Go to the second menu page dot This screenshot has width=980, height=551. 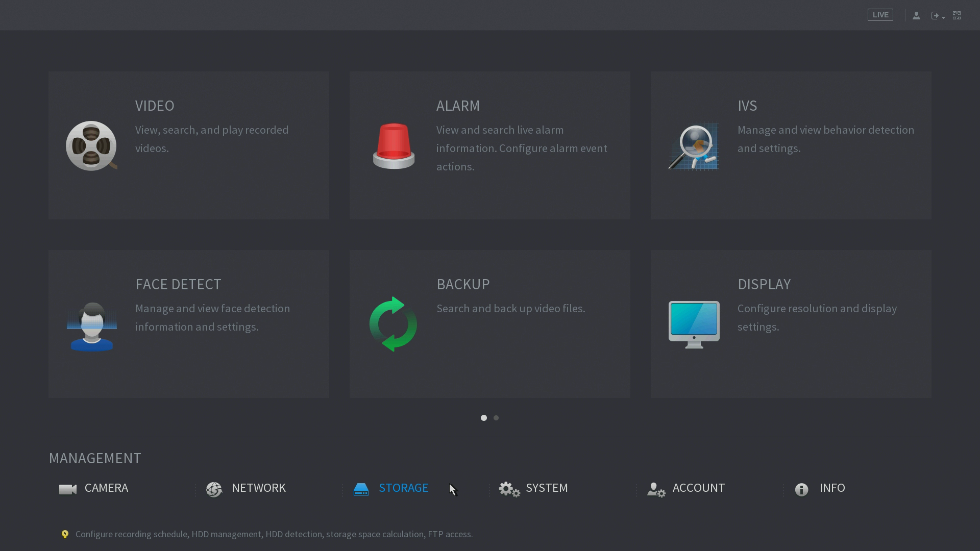click(496, 418)
